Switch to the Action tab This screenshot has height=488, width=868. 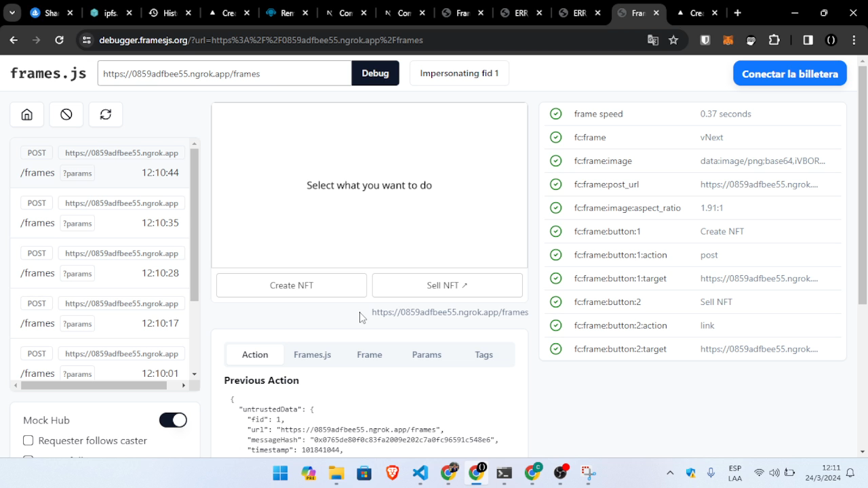click(255, 354)
